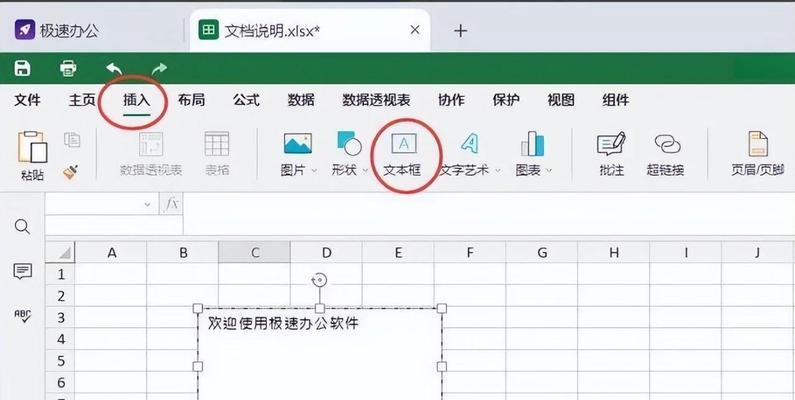Close the 文档说明.xlsx tab
Viewport: 795px width, 400px height.
415,30
